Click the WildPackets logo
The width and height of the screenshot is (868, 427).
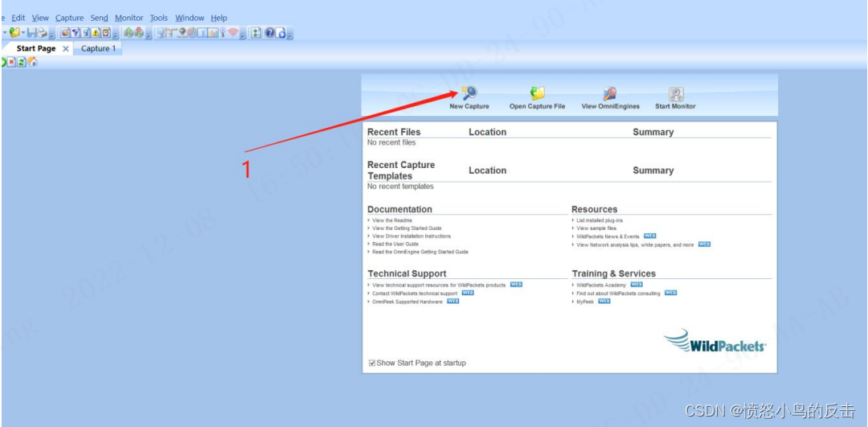click(715, 341)
